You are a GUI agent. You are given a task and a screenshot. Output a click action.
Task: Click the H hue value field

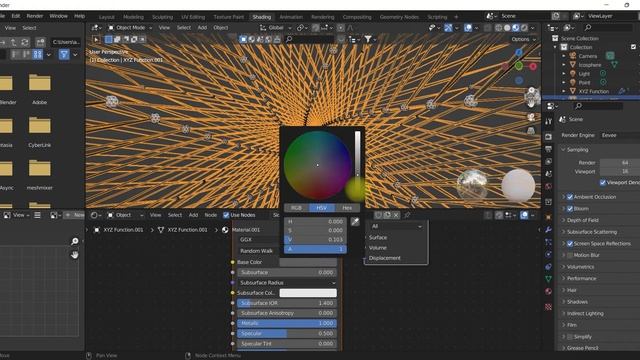pyautogui.click(x=315, y=222)
